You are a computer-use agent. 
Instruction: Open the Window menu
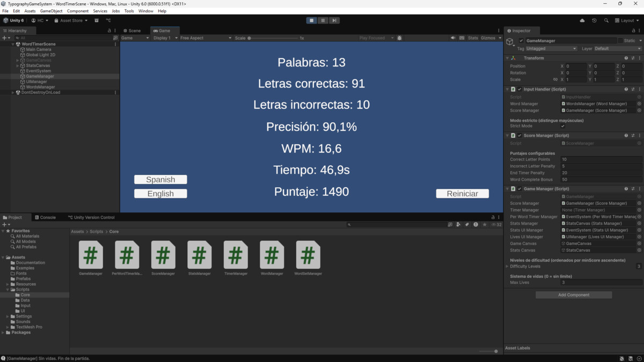pos(146,11)
